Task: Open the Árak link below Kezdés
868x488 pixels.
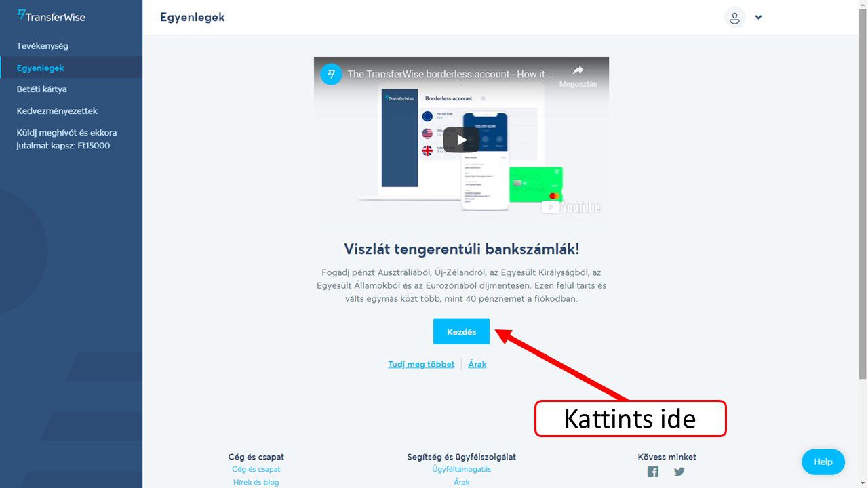Action: point(477,364)
